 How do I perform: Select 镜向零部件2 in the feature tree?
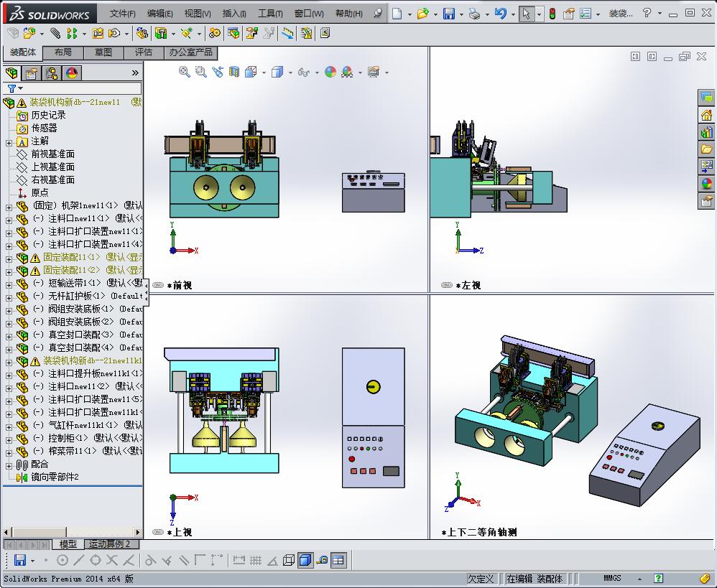[55, 477]
